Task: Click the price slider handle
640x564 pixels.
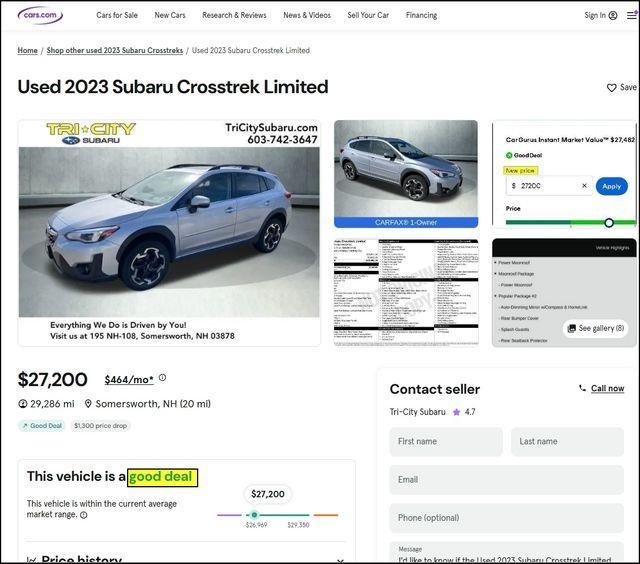Action: 609,223
